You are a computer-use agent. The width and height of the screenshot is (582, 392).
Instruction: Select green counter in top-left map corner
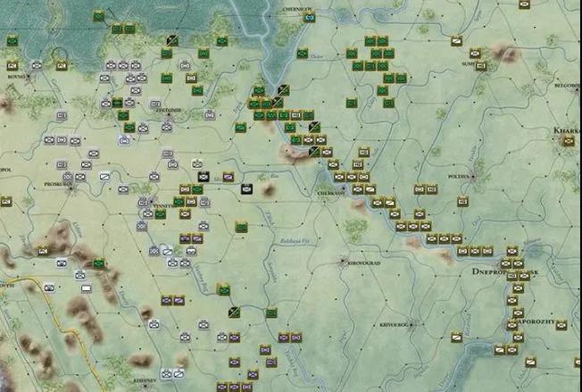click(x=12, y=40)
